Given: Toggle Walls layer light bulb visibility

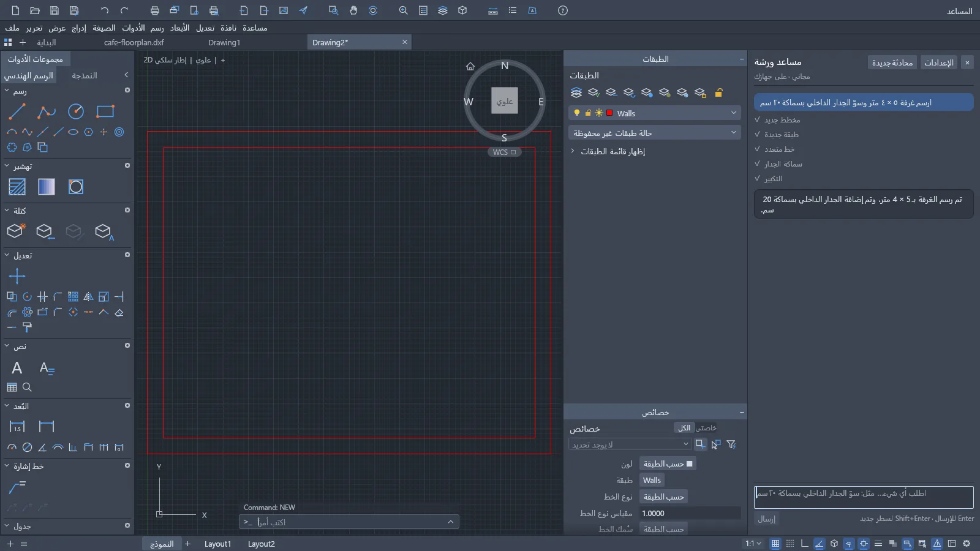Looking at the screenshot, I should tap(576, 113).
